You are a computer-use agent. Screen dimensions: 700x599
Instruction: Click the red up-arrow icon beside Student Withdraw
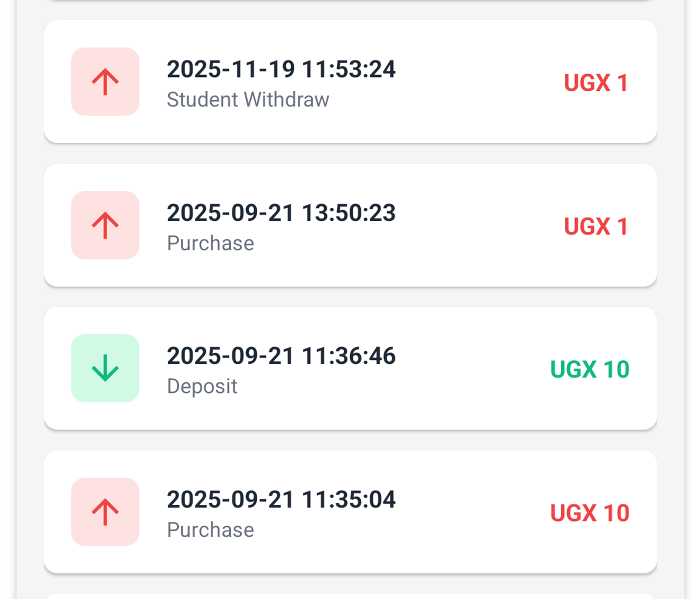point(105,82)
